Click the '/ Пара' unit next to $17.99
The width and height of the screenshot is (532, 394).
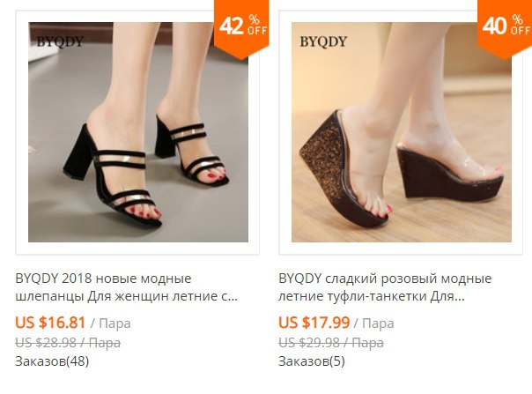pos(373,323)
